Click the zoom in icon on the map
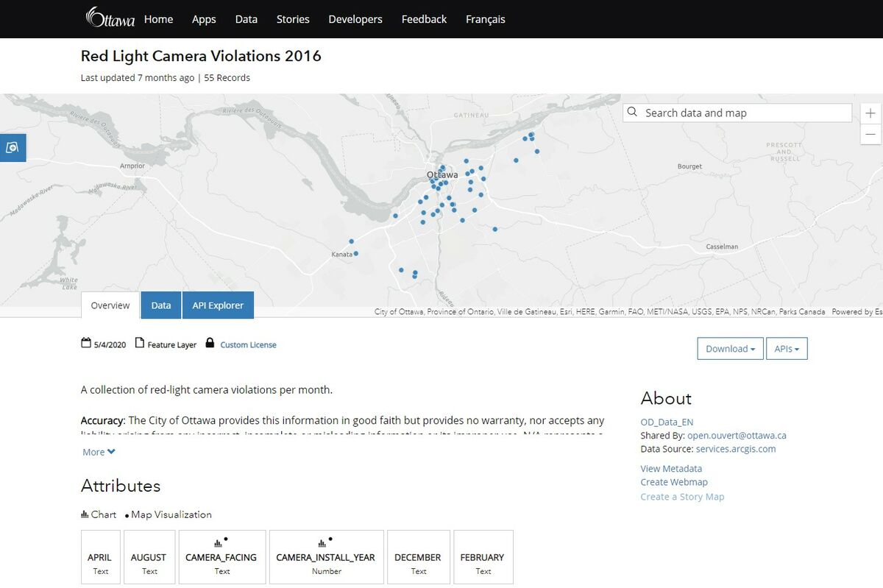Screen dimensions: 883x588 pos(870,113)
